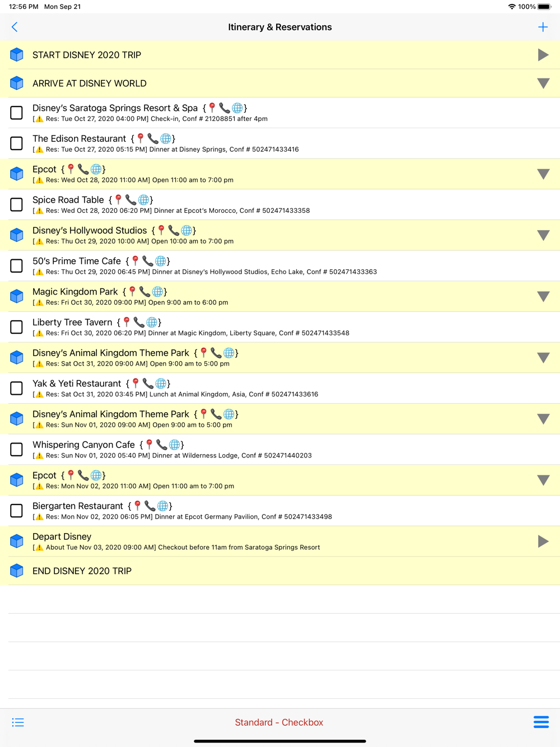
Task: Expand the Depart Disney section
Action: tap(543, 541)
